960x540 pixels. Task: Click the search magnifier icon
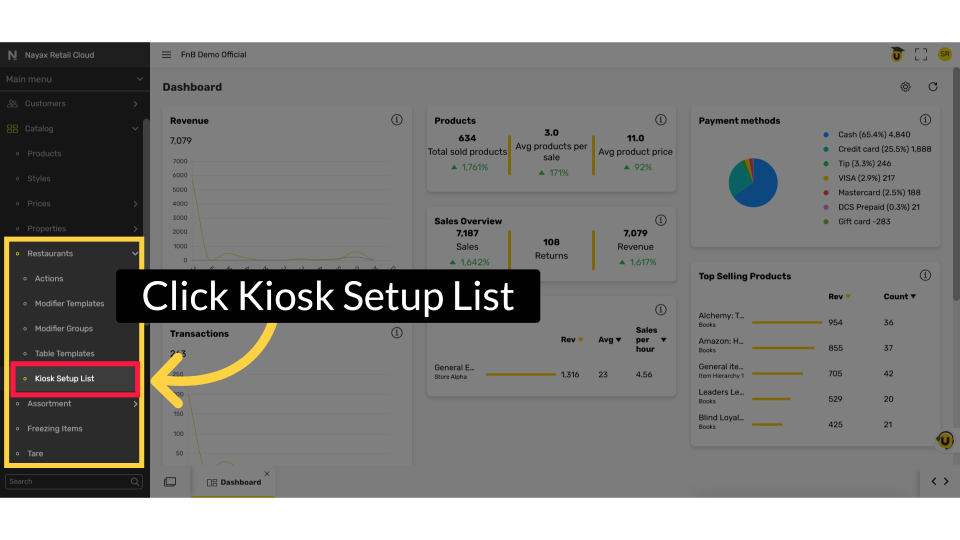(x=135, y=481)
